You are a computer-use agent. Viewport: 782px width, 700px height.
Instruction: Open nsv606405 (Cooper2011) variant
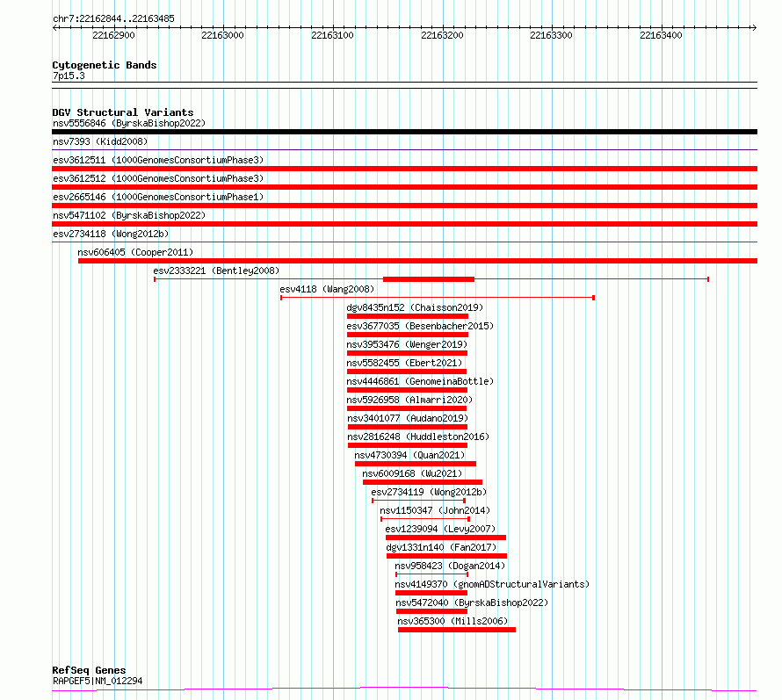pos(135,252)
